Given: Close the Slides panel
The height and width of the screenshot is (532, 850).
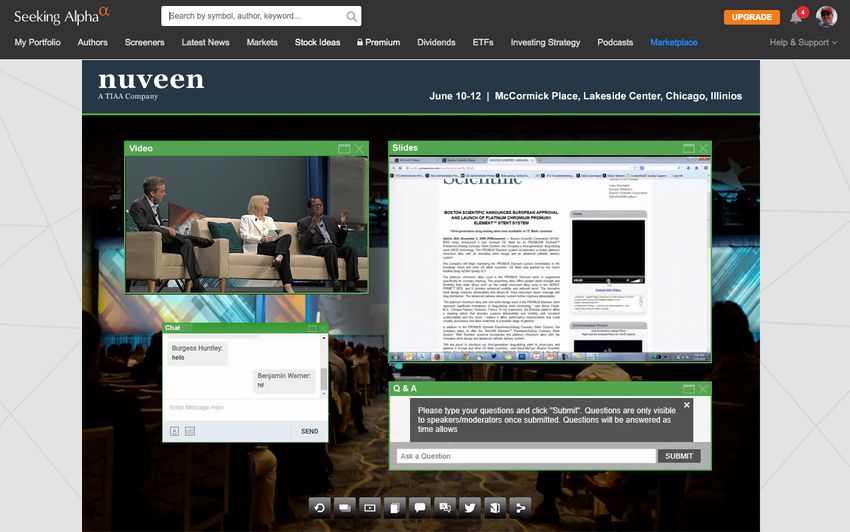Looking at the screenshot, I should point(703,148).
